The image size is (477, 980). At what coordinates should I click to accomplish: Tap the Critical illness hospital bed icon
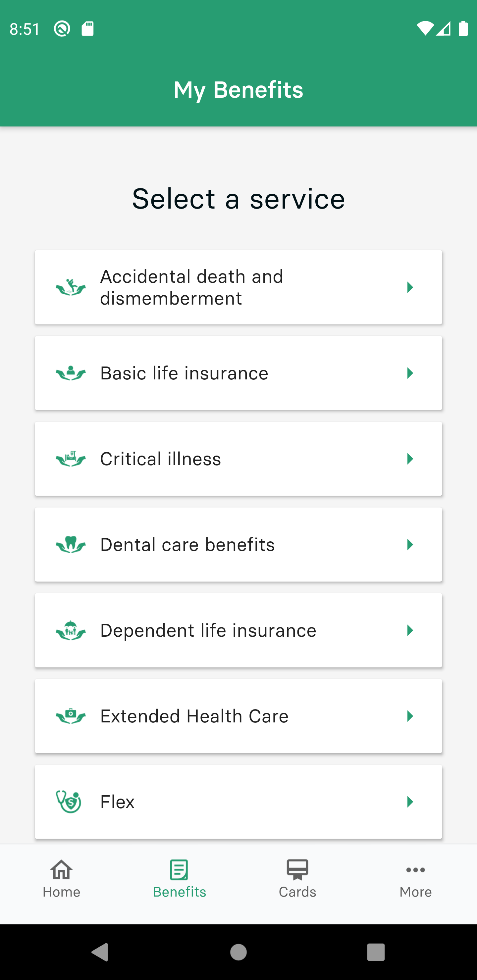[x=71, y=459]
